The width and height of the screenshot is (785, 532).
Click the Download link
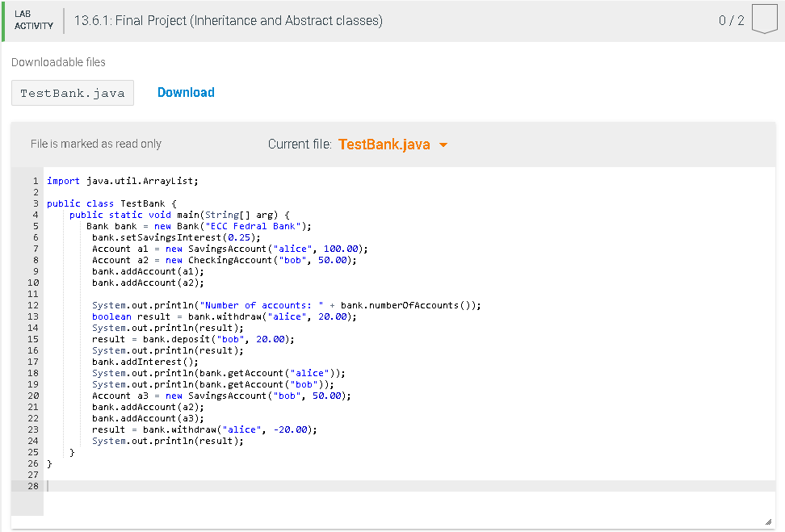point(186,92)
